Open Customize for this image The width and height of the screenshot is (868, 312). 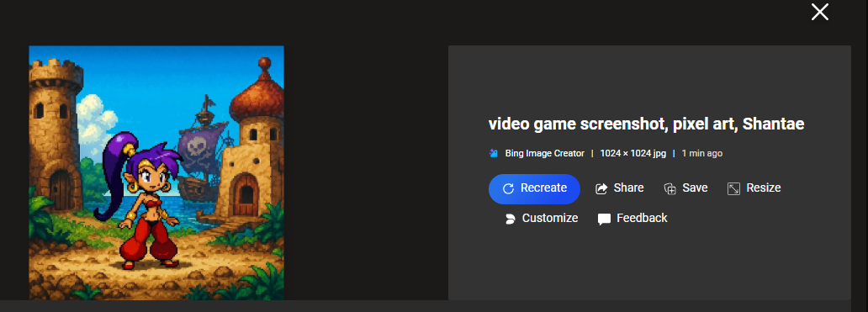[541, 219]
